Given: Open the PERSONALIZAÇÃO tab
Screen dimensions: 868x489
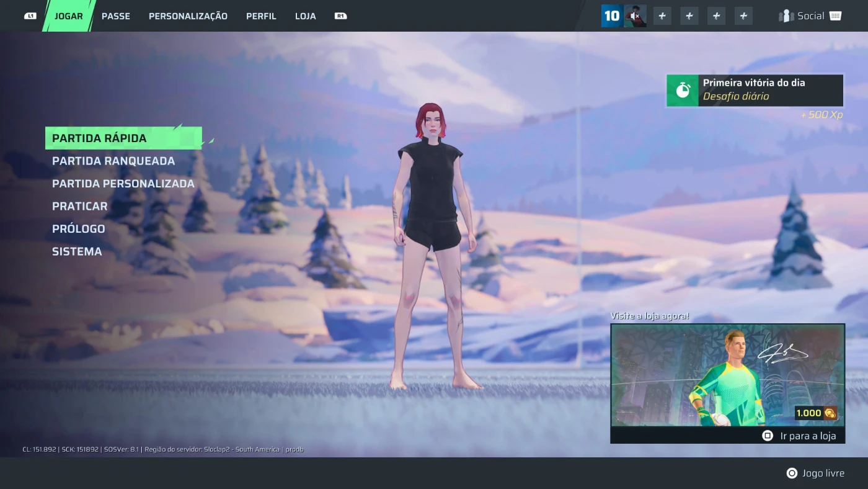Looking at the screenshot, I should [x=188, y=16].
